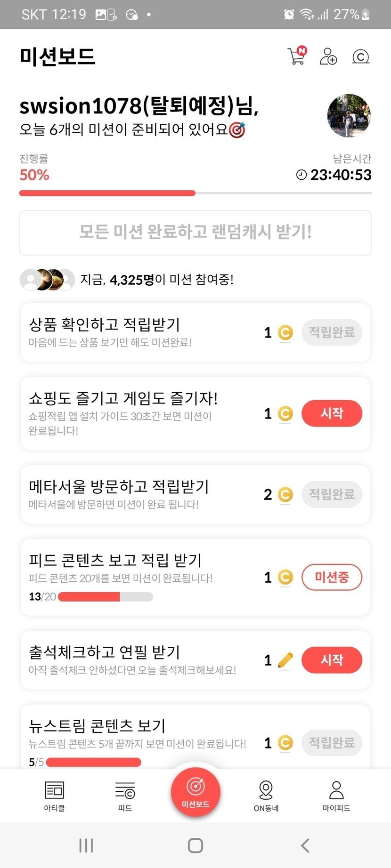Image resolution: width=391 pixels, height=868 pixels.
Task: Go to the ON동네 tab
Action: [x=266, y=796]
